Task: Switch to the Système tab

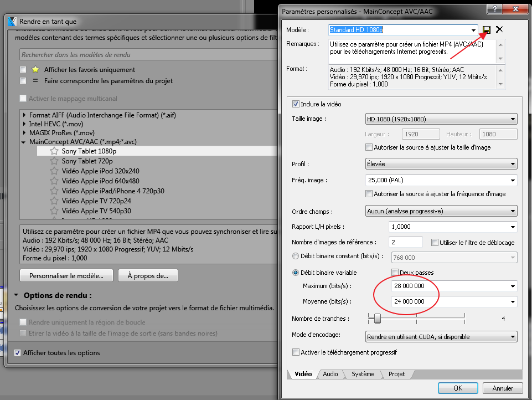Action: point(363,374)
